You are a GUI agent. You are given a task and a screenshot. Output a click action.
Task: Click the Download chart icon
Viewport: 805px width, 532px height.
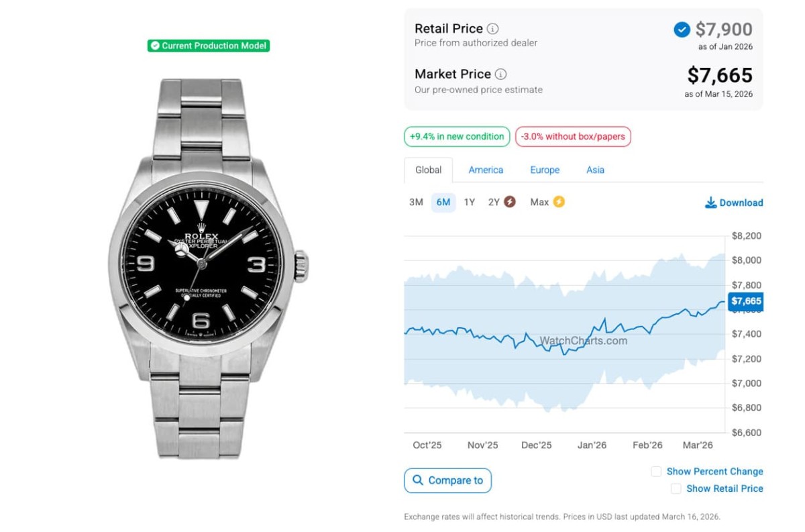coord(710,203)
